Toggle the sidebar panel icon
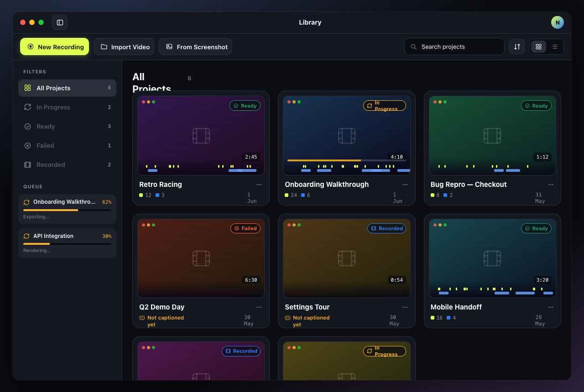This screenshot has width=584, height=392. (x=60, y=22)
